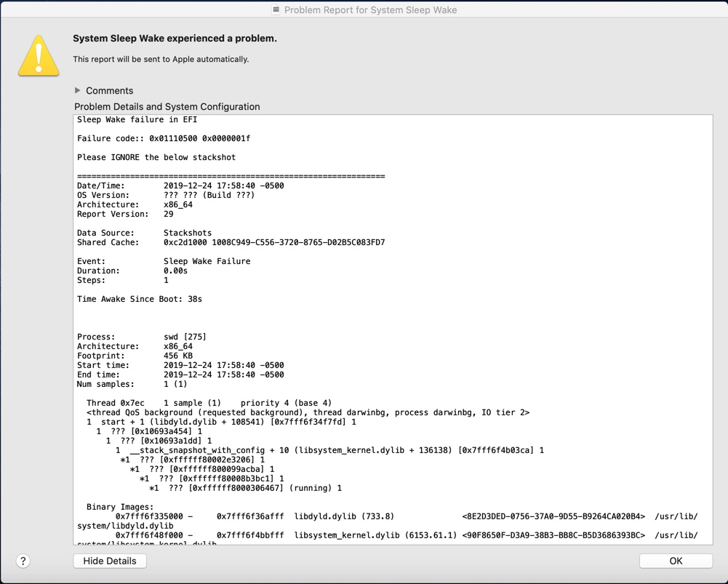Confirm with the OK button
Image resolution: width=728 pixels, height=584 pixels.
point(676,561)
